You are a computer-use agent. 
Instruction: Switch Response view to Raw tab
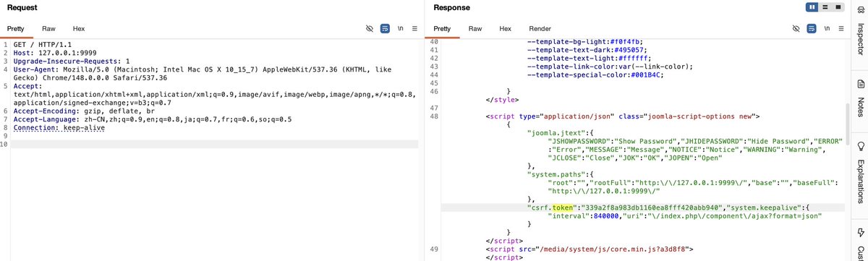[475, 28]
